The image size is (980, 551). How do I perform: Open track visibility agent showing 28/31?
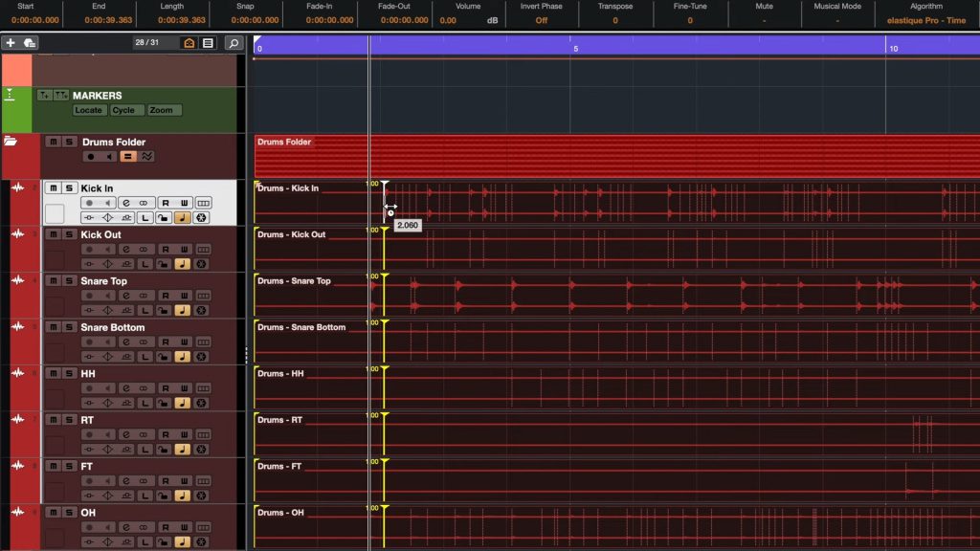[189, 42]
